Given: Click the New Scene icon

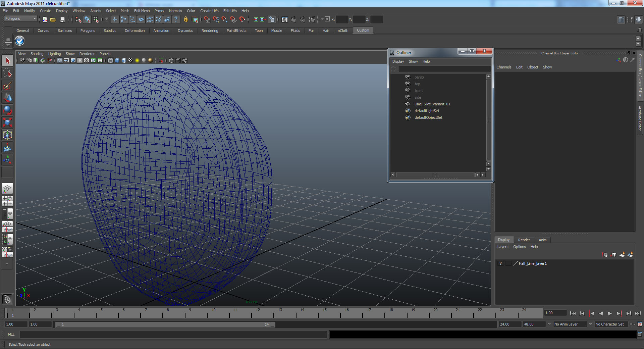Looking at the screenshot, I should point(45,19).
